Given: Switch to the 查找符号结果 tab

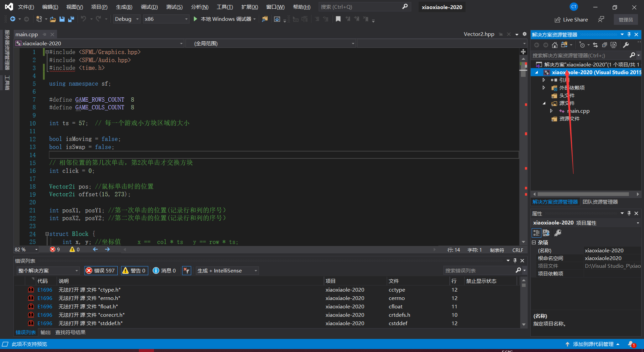Looking at the screenshot, I should coord(70,332).
